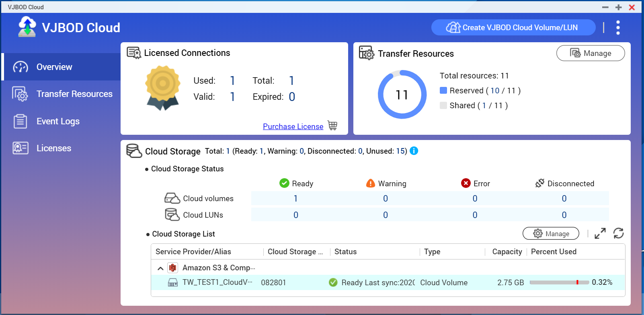
Task: Sort by Service Provider/Alias column
Action: pyautogui.click(x=193, y=251)
